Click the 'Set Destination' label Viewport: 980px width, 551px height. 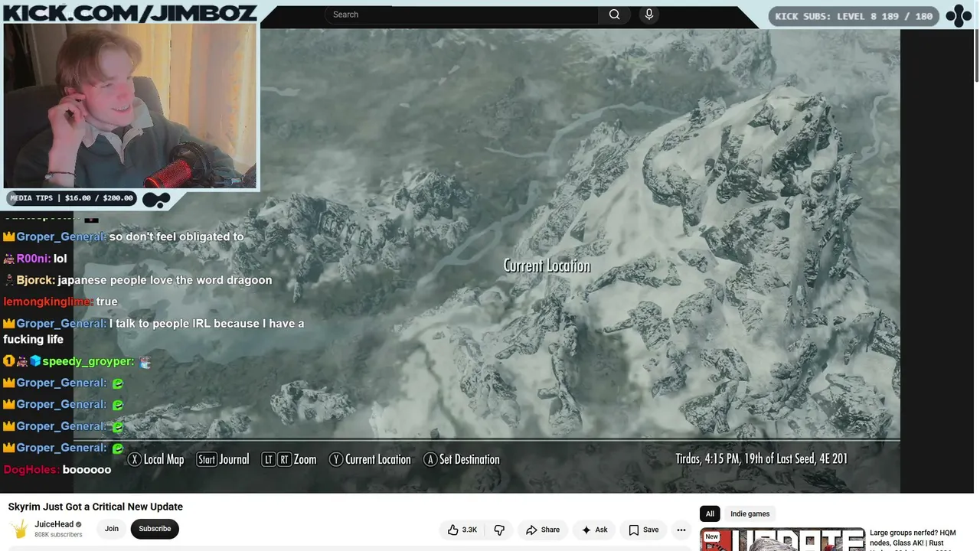(x=469, y=459)
